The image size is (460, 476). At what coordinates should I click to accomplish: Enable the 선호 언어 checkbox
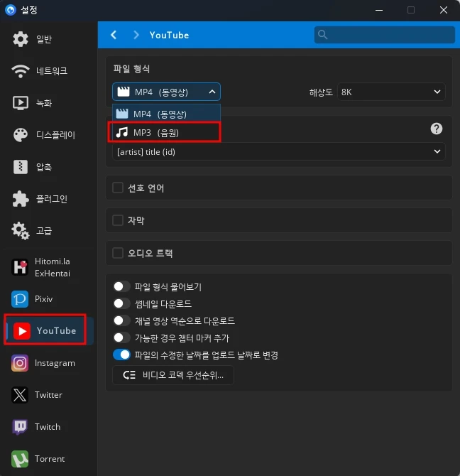pos(118,188)
